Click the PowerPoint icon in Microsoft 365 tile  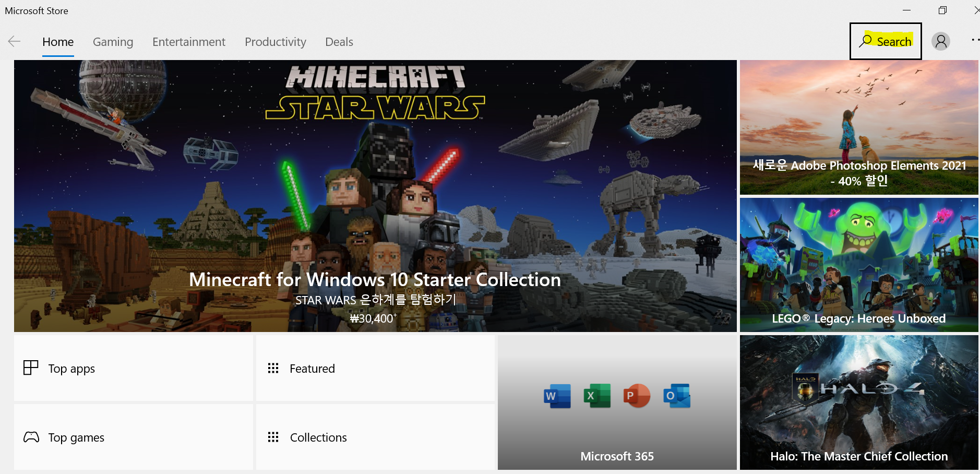click(637, 396)
